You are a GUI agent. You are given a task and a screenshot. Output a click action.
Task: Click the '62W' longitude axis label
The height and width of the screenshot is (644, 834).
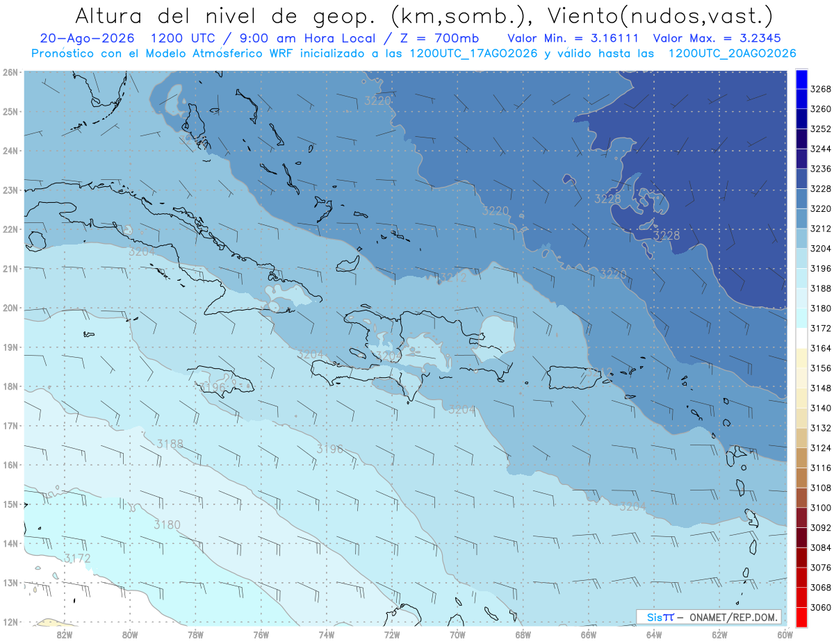tap(719, 634)
